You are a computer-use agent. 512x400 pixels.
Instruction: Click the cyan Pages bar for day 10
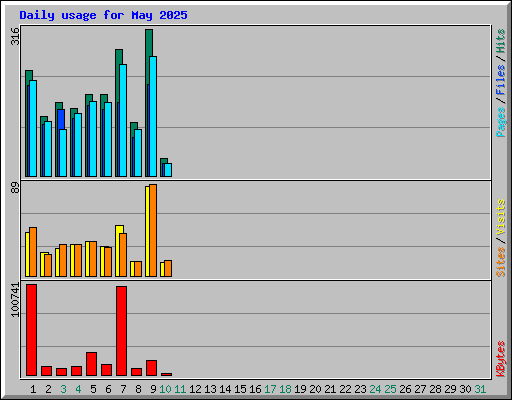point(168,170)
